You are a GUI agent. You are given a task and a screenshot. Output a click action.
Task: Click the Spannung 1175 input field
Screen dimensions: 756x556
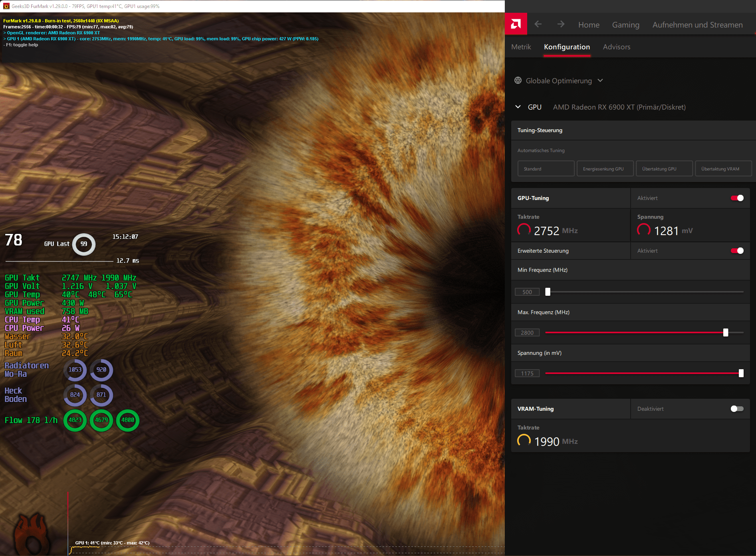[527, 373]
